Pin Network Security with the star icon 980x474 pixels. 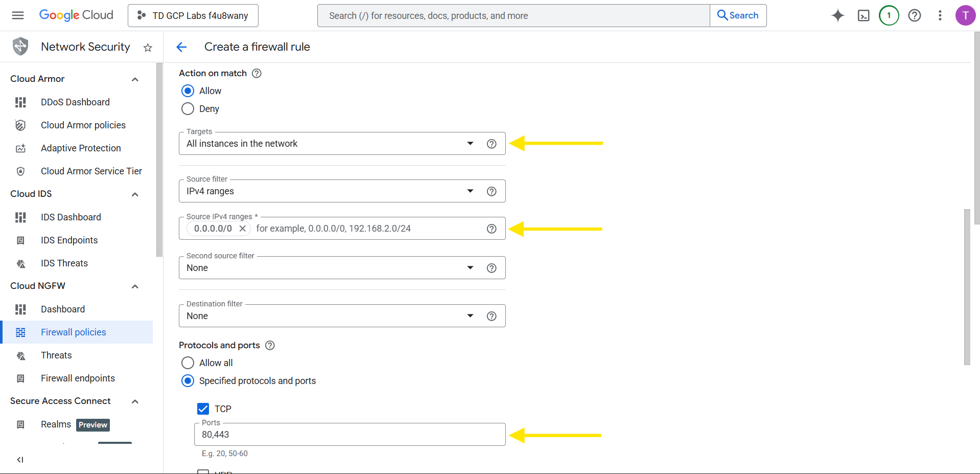point(148,48)
